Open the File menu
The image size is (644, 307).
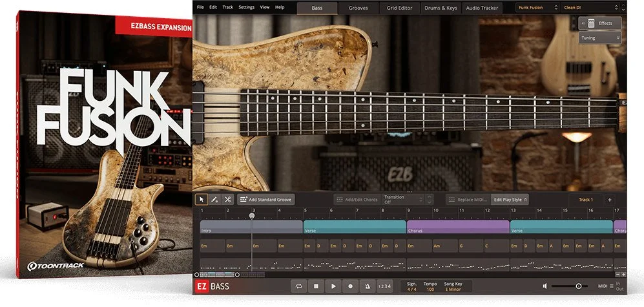[200, 7]
